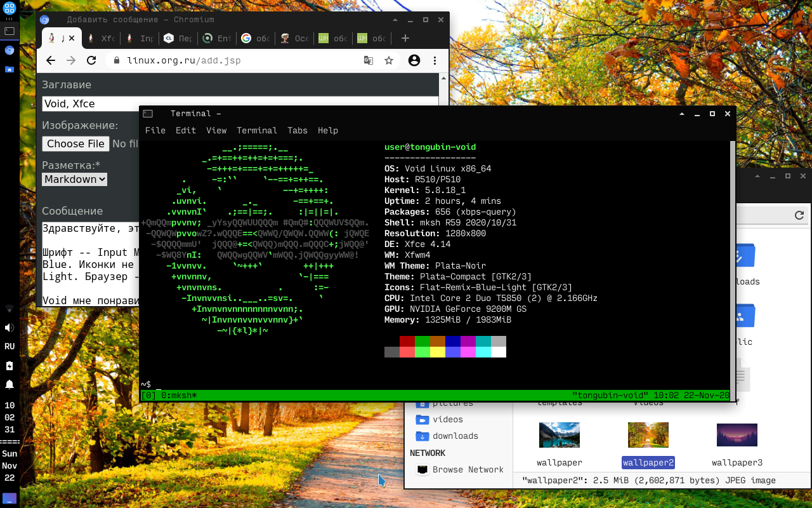Click user@tongubin-void heading in terminal
This screenshot has height=508, width=812.
(x=430, y=147)
